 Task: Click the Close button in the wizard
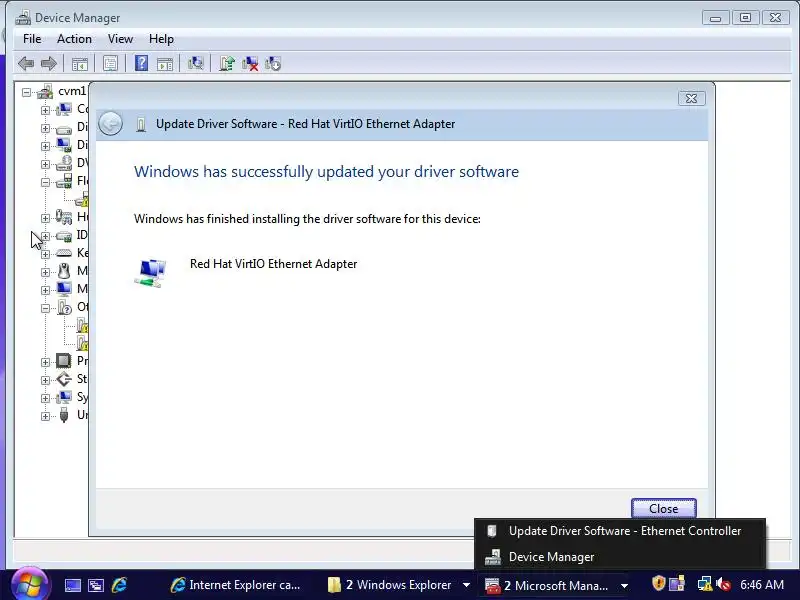[663, 509]
